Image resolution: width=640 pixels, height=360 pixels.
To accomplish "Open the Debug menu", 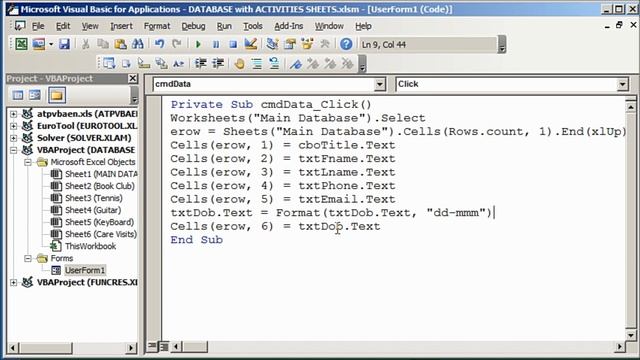I will [x=193, y=26].
